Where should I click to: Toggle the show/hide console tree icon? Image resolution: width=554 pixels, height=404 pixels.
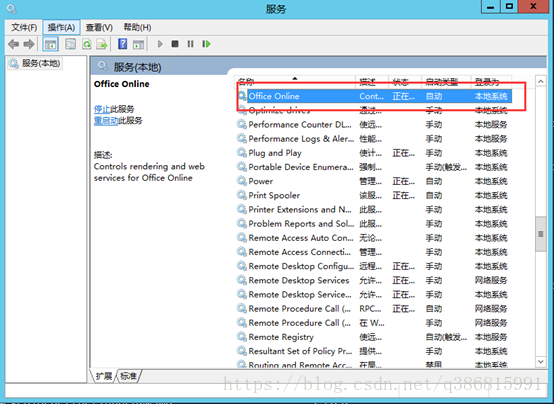click(50, 44)
